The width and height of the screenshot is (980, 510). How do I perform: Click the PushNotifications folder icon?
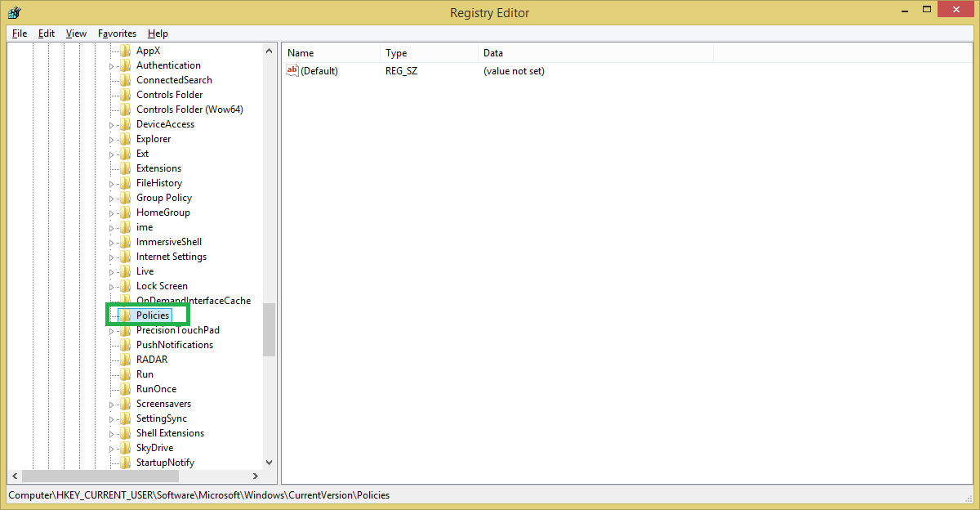point(125,345)
